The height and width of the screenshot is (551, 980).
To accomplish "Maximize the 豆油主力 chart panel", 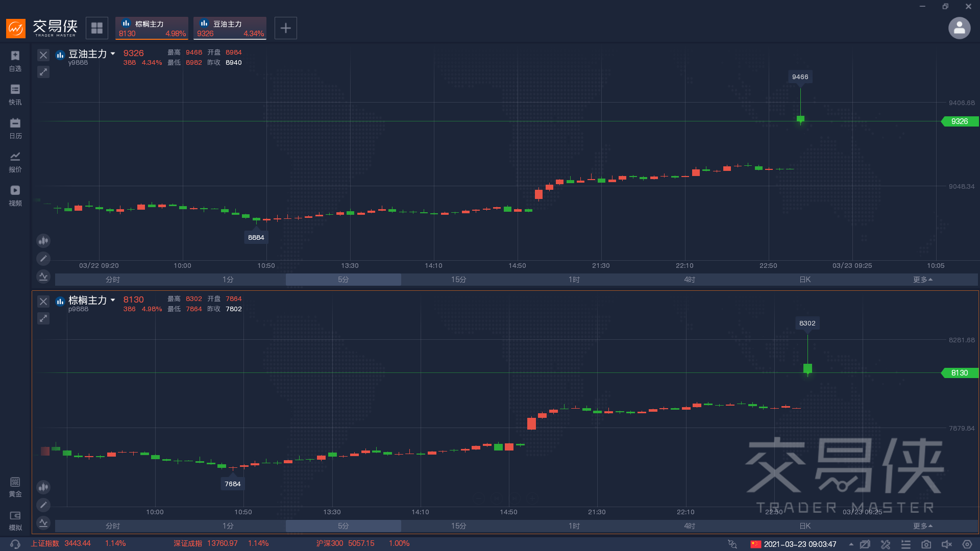I will click(x=43, y=72).
